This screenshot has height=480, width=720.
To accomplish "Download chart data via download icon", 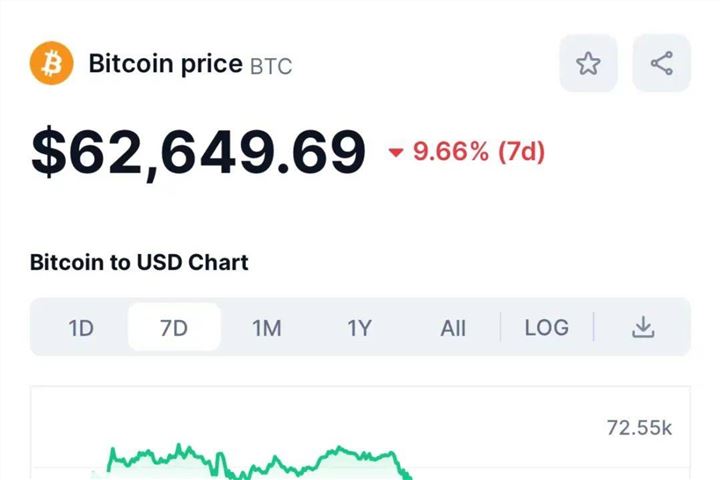I will (x=643, y=327).
